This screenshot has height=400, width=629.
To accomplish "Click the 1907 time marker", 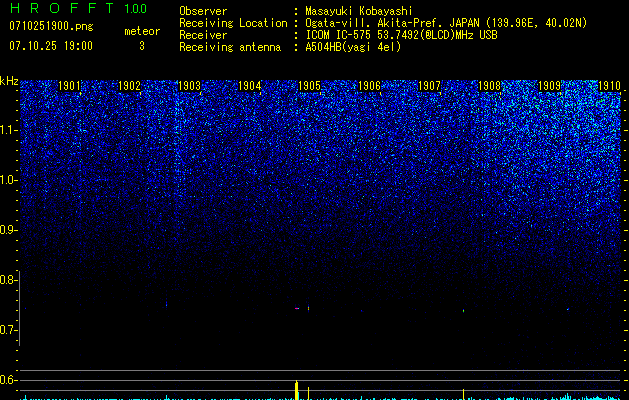I will (429, 86).
